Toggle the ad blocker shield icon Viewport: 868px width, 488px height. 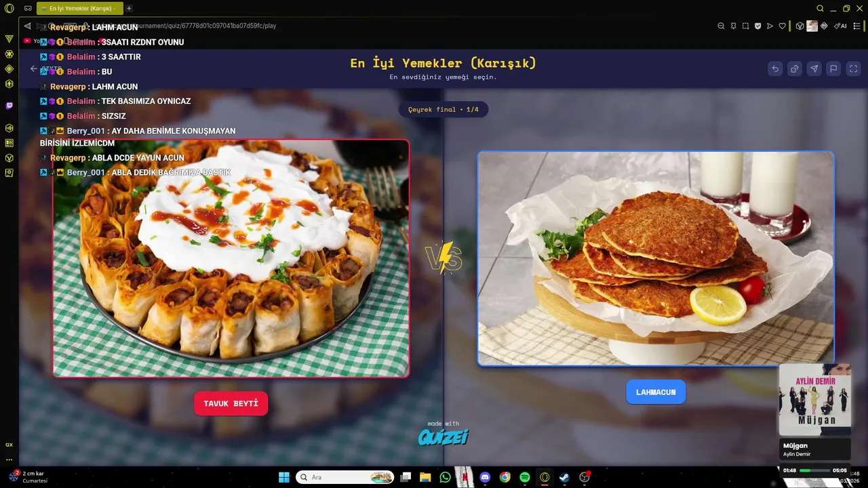[x=757, y=26]
